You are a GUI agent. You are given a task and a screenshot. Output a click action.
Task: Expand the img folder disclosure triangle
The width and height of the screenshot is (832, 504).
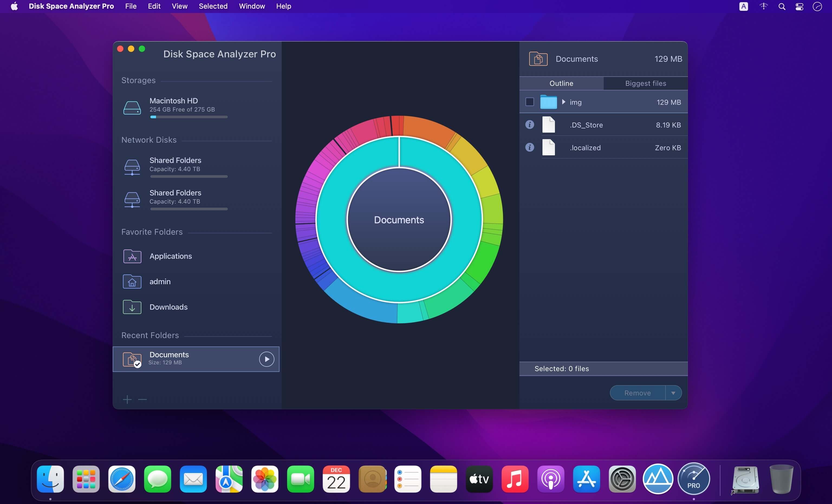tap(564, 102)
